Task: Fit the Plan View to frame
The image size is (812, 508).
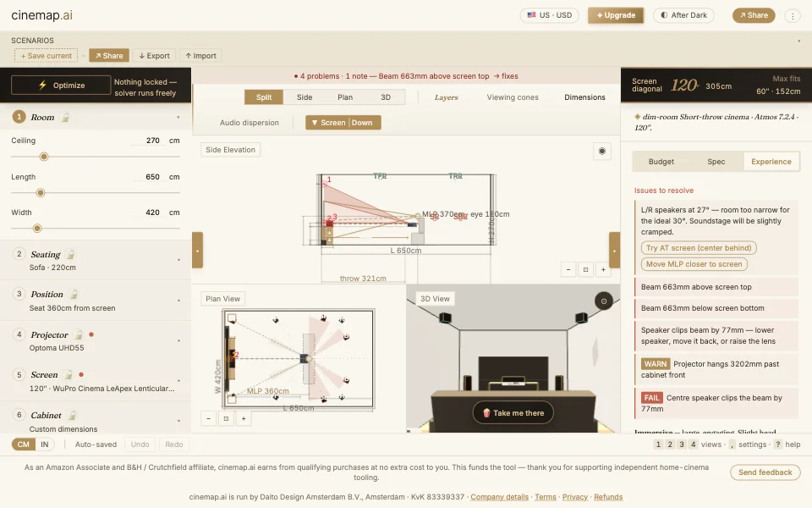Action: point(227,418)
